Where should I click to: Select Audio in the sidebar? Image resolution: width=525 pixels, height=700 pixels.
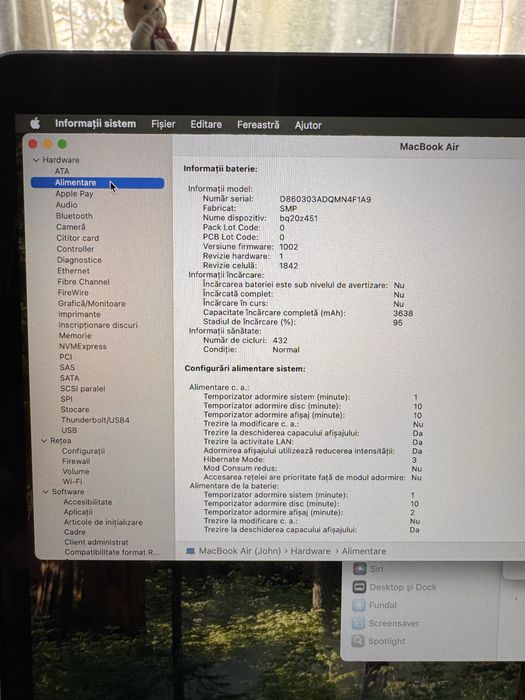(67, 204)
